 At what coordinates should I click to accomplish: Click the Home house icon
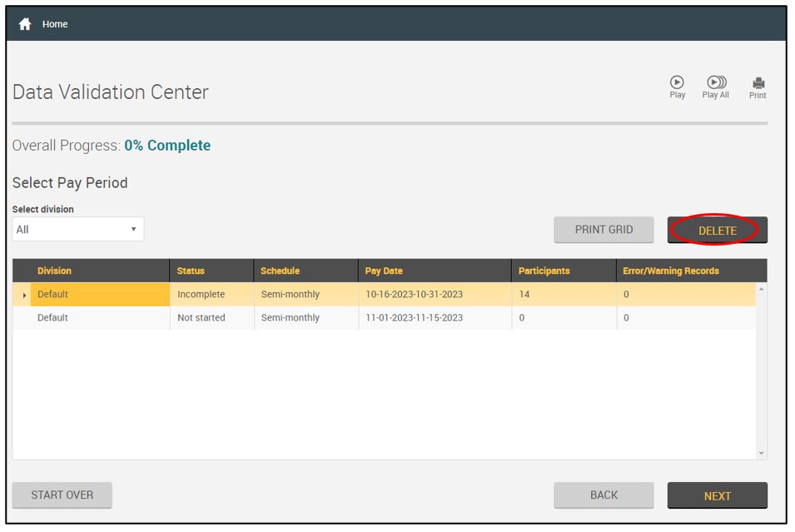pyautogui.click(x=25, y=24)
